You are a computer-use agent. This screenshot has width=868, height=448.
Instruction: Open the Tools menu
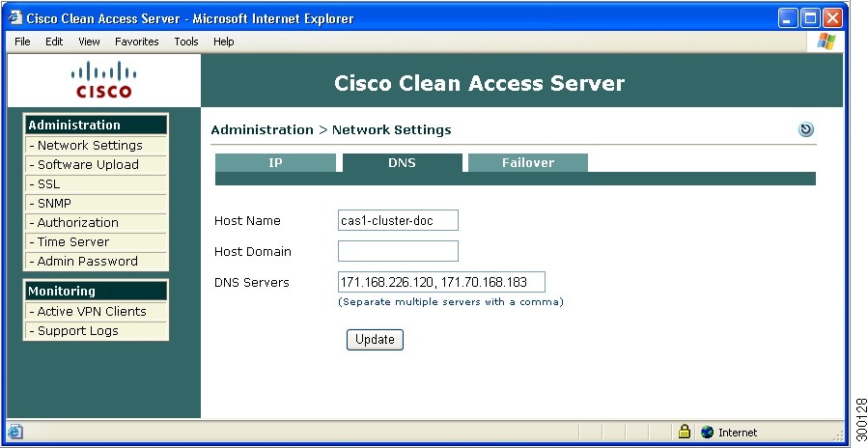[x=186, y=42]
